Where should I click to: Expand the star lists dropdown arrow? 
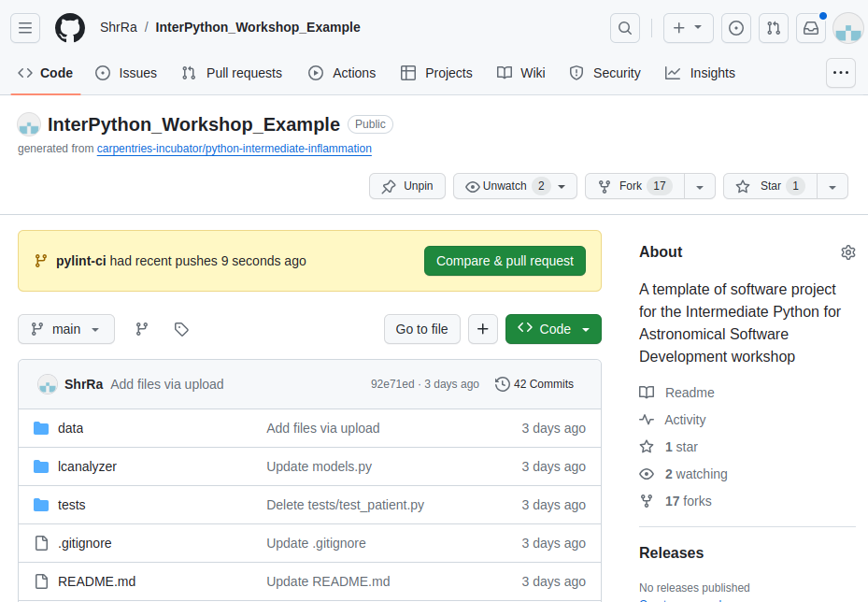(x=832, y=187)
